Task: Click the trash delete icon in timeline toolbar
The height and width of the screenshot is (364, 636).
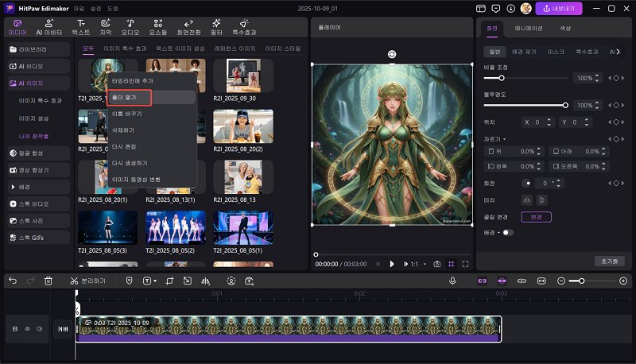Action: [48, 281]
